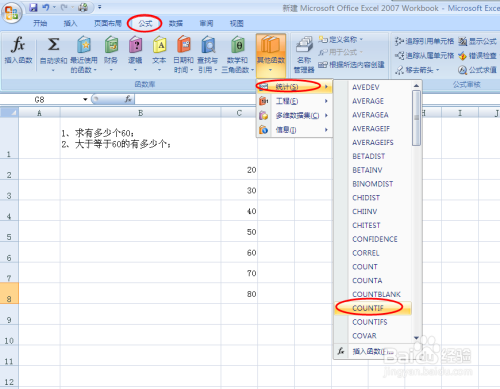500x389 pixels.
Task: Select COUNTIFS from the function list
Action: pyautogui.click(x=373, y=322)
